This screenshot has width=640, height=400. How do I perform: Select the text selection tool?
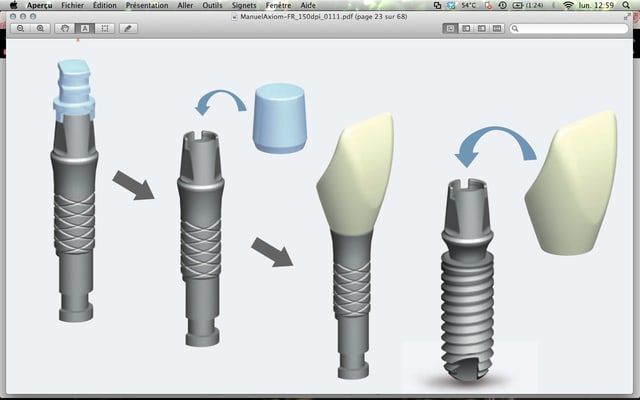click(x=85, y=29)
